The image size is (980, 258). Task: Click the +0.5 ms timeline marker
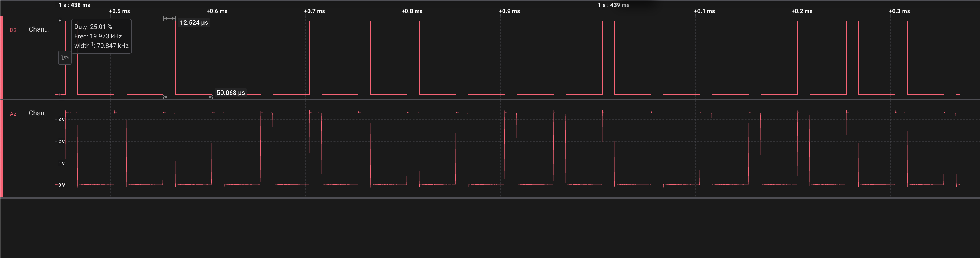tap(119, 11)
